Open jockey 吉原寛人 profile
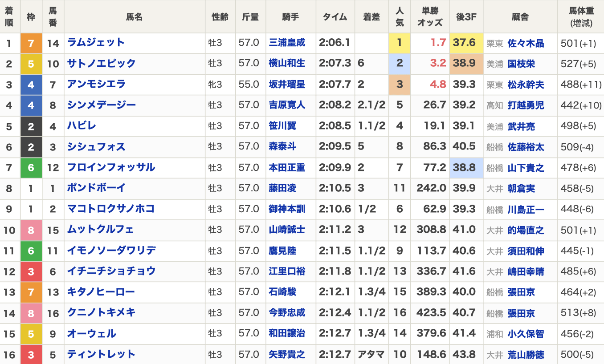 pos(287,105)
